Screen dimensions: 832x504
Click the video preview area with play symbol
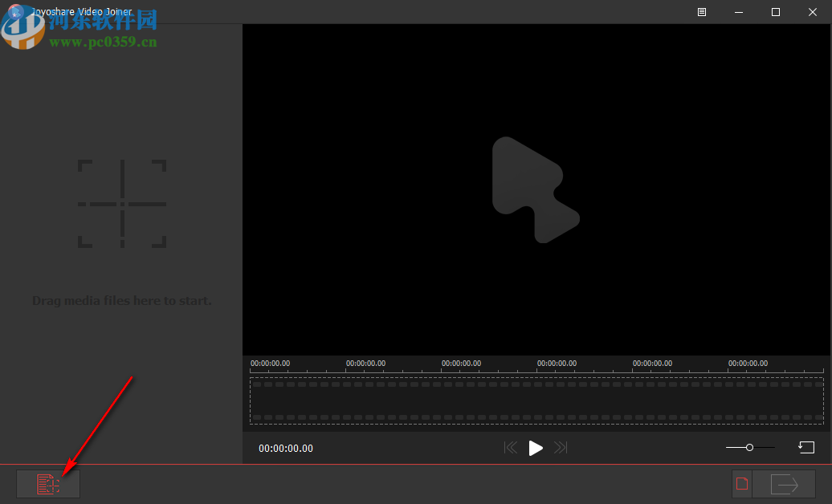tap(536, 190)
